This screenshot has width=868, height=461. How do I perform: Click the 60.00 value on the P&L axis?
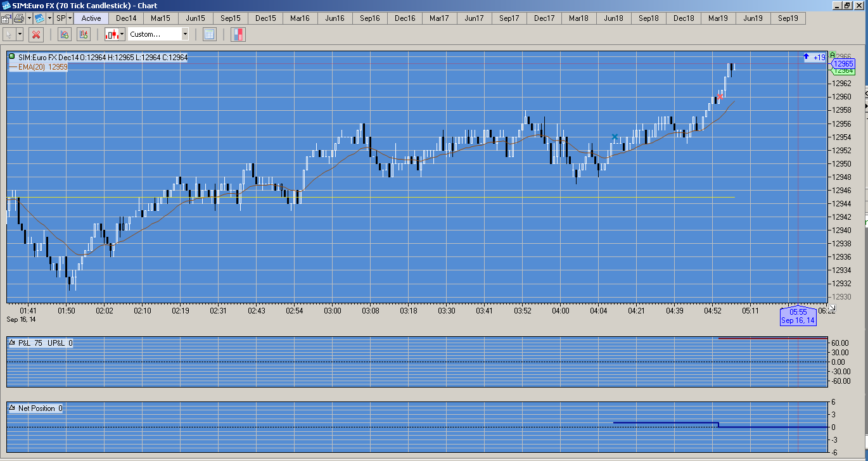pyautogui.click(x=840, y=343)
